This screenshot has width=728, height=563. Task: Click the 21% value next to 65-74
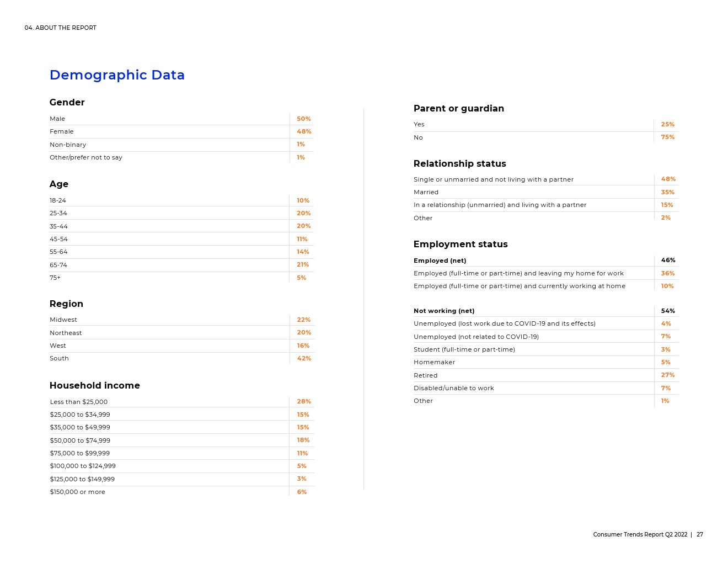coord(303,265)
